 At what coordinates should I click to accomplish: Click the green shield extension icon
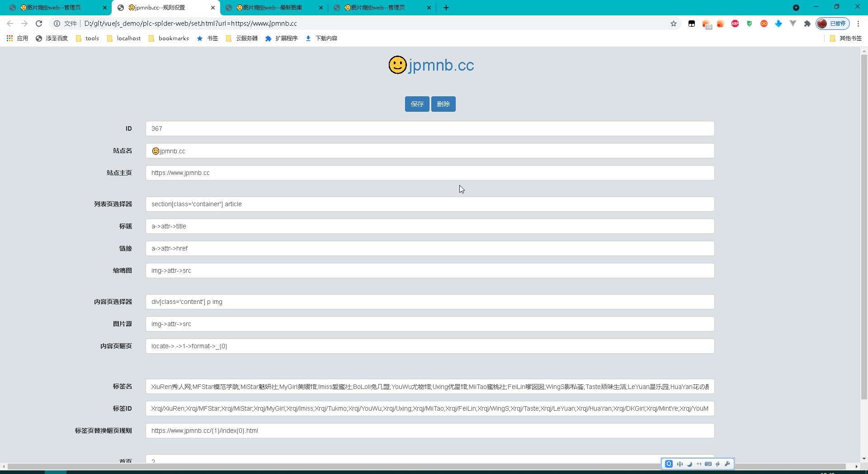point(750,24)
